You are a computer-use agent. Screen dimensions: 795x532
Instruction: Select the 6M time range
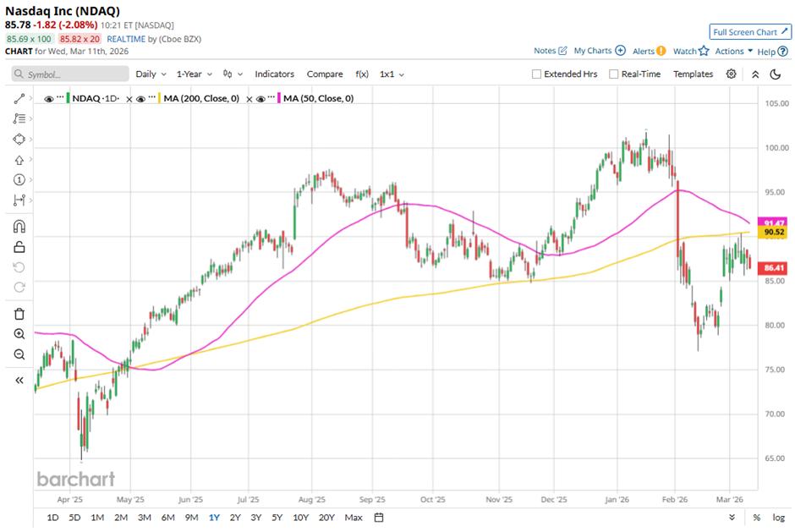point(167,517)
